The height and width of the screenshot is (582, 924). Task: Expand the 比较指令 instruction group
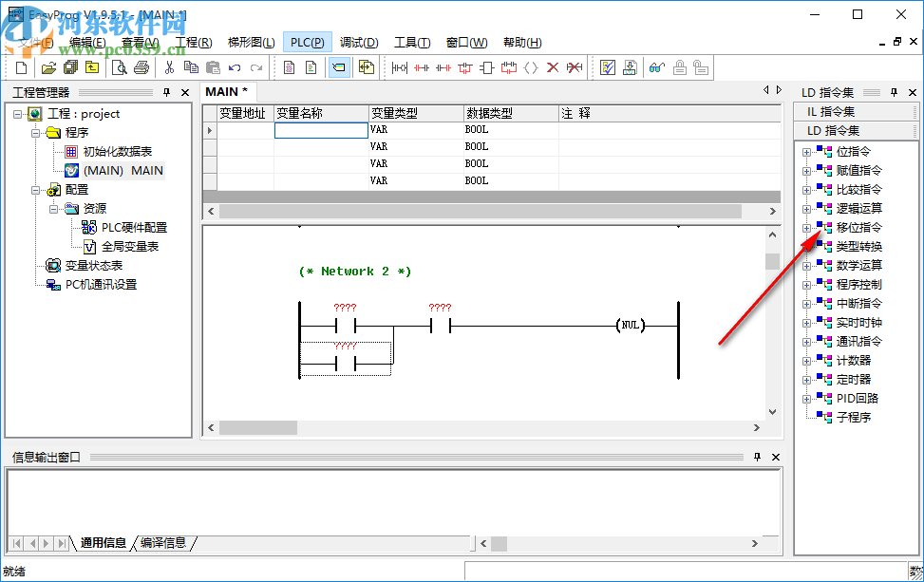coord(806,190)
